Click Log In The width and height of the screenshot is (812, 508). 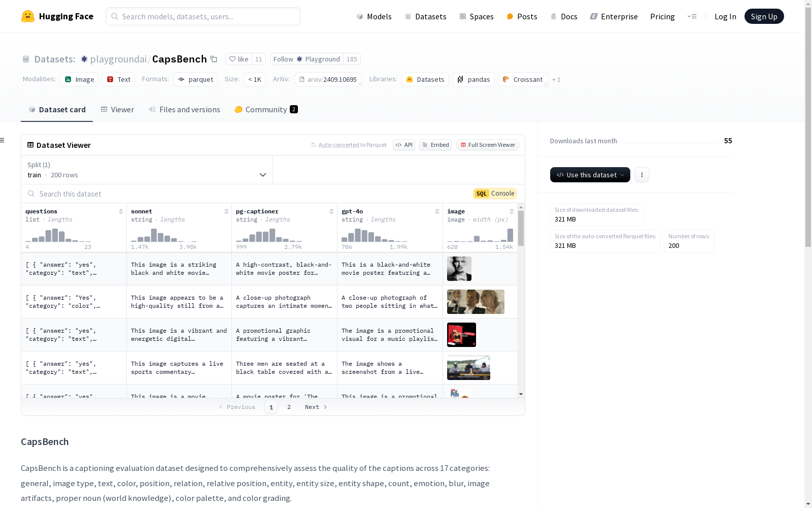click(725, 16)
